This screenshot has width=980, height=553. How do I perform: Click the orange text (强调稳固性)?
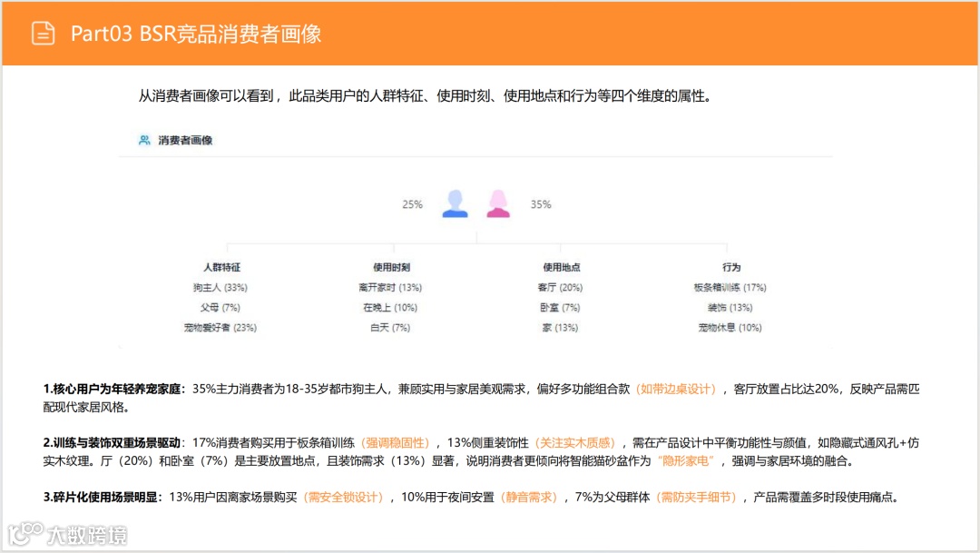coord(396,443)
